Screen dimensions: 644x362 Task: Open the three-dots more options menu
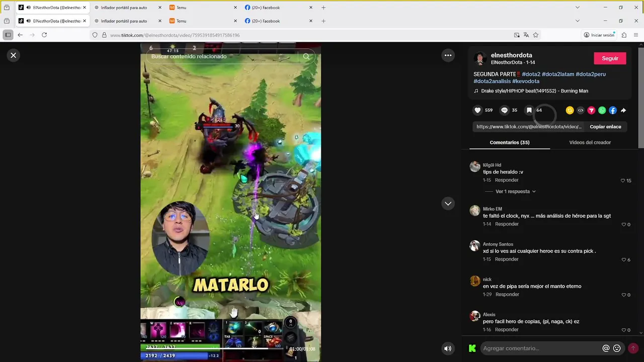[448, 55]
